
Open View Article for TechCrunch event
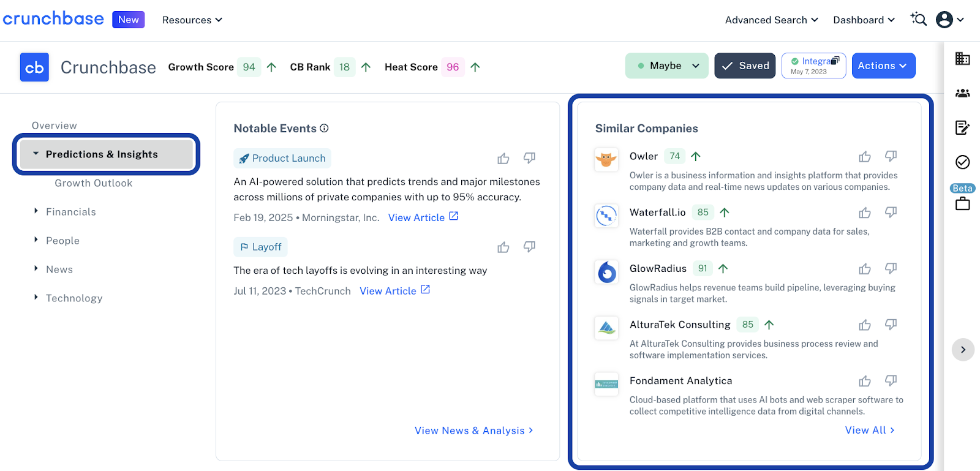click(395, 291)
